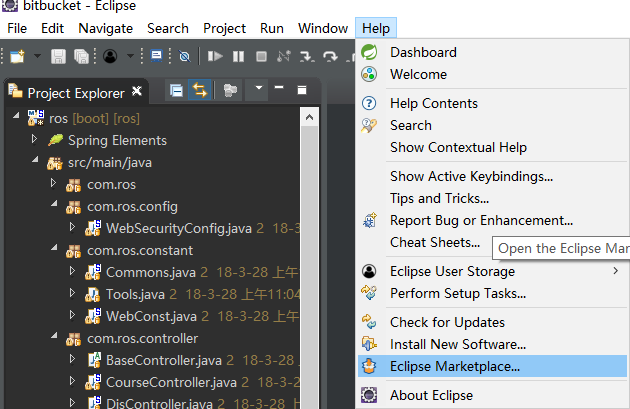Toggle Skip All Breakpoints
This screenshot has width=630, height=409.
(185, 56)
